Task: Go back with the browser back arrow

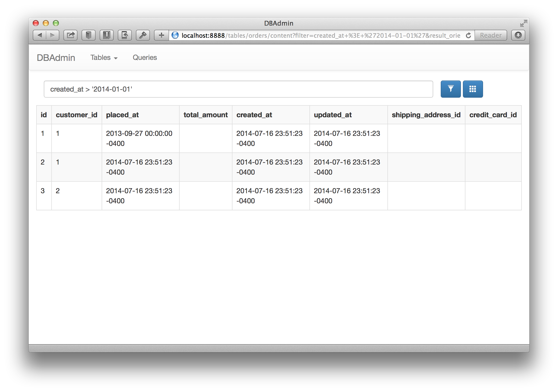Action: tap(40, 35)
